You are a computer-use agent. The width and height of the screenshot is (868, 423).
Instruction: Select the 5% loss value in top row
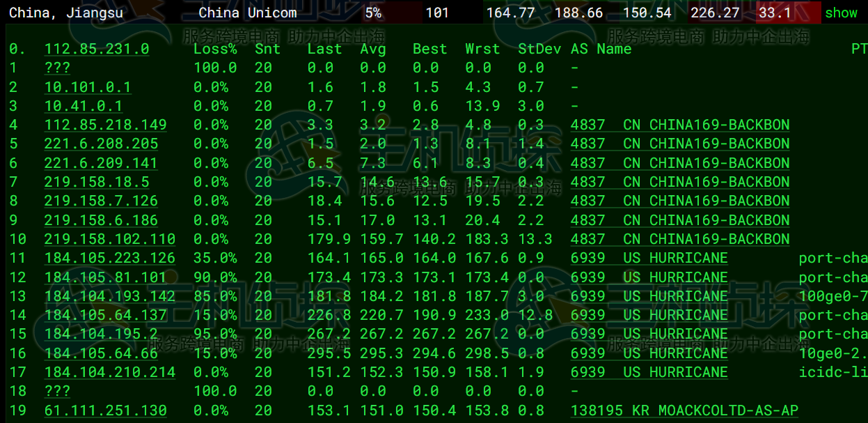pos(373,13)
